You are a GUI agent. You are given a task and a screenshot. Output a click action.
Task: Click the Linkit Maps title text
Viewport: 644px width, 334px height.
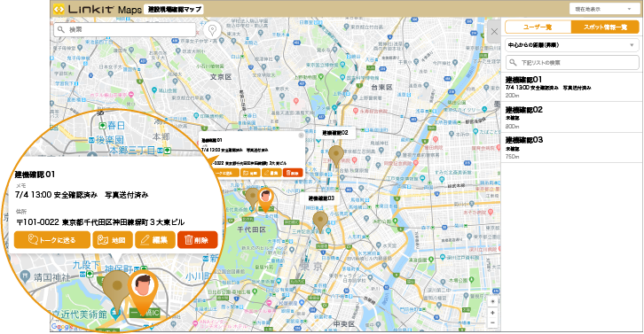(105, 10)
